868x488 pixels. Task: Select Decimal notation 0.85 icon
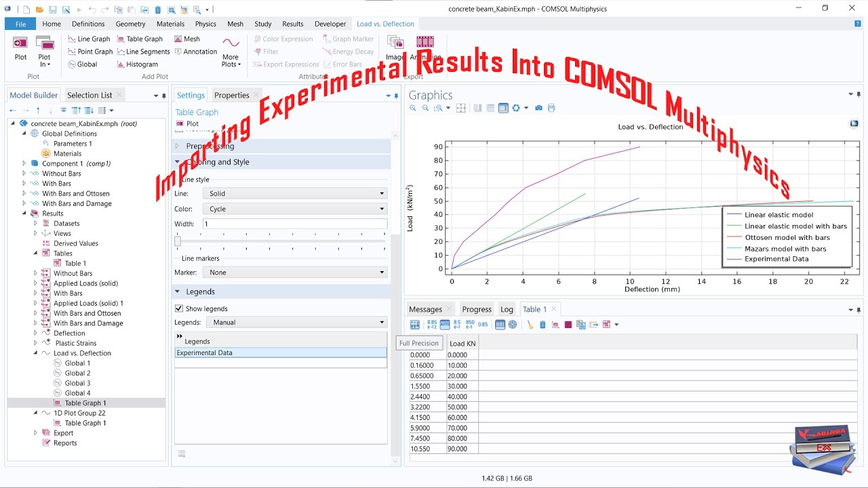click(483, 325)
